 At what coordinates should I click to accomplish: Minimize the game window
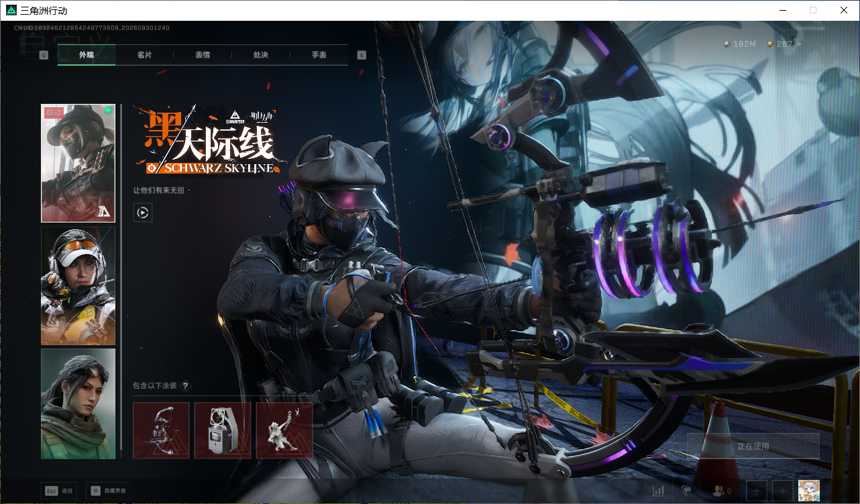pos(782,10)
